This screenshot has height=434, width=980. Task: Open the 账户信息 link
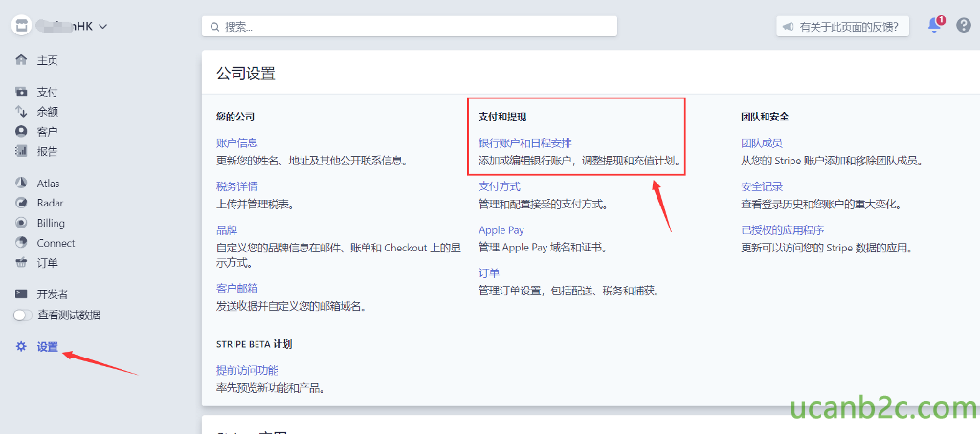[237, 142]
